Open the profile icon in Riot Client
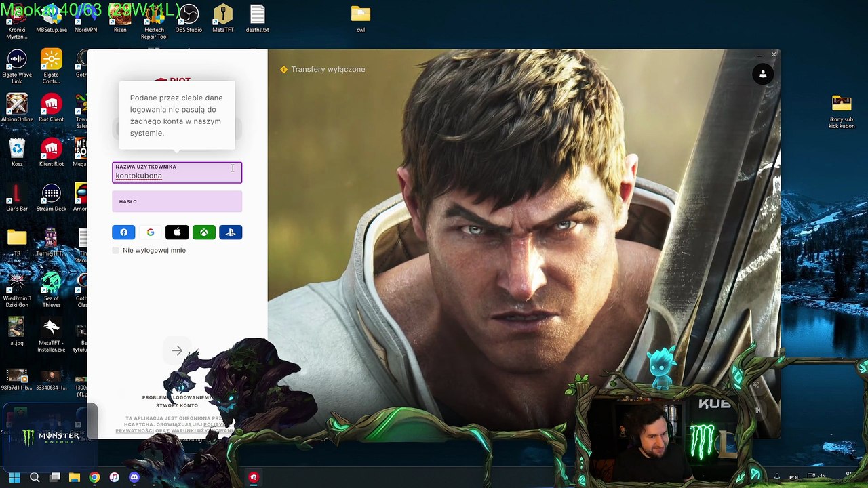Image resolution: width=868 pixels, height=488 pixels. point(763,74)
